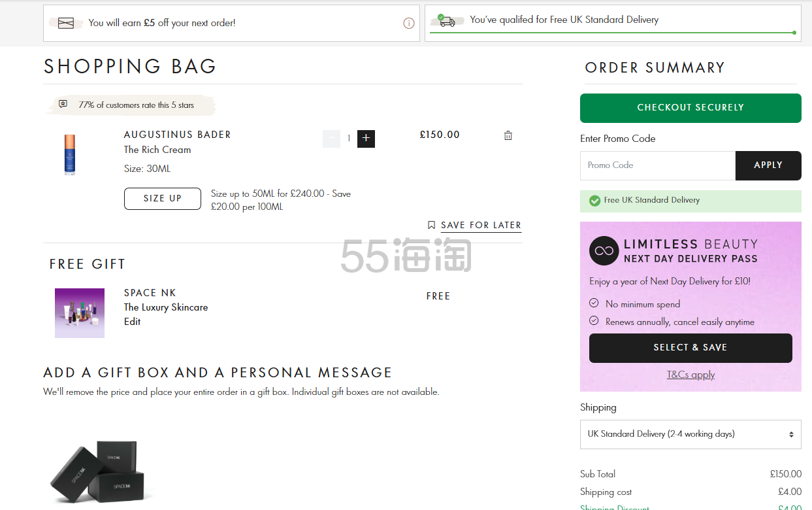
Task: Click the FREE price label for gift
Action: (x=438, y=296)
